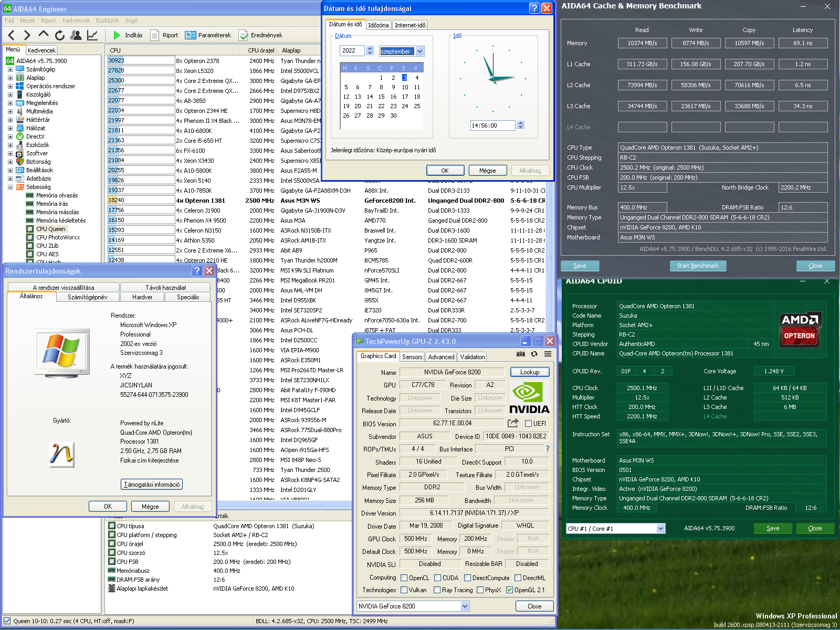This screenshot has width=840, height=630.
Task: Start the benchmark with the green Indítás icon
Action: pyautogui.click(x=117, y=35)
